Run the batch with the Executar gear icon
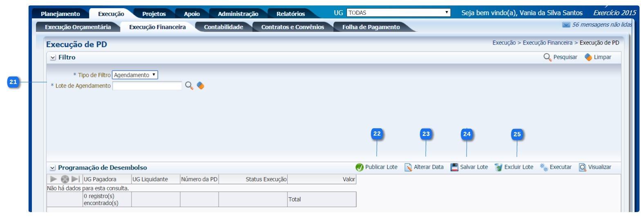The width and height of the screenshot is (644, 219). [543, 167]
